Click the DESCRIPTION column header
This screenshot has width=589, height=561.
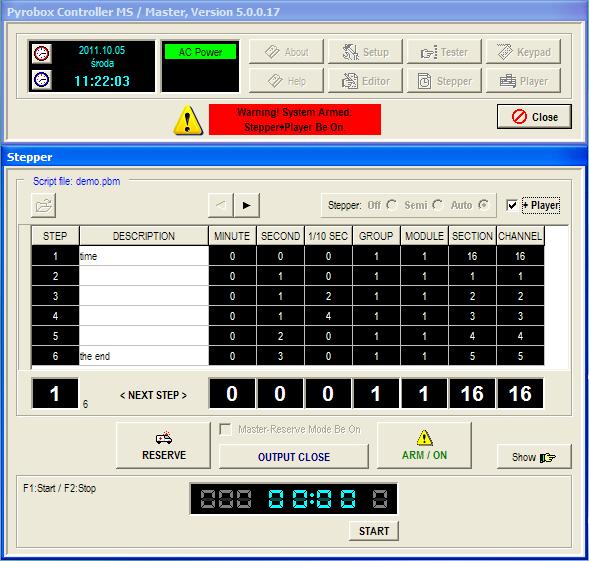[144, 236]
